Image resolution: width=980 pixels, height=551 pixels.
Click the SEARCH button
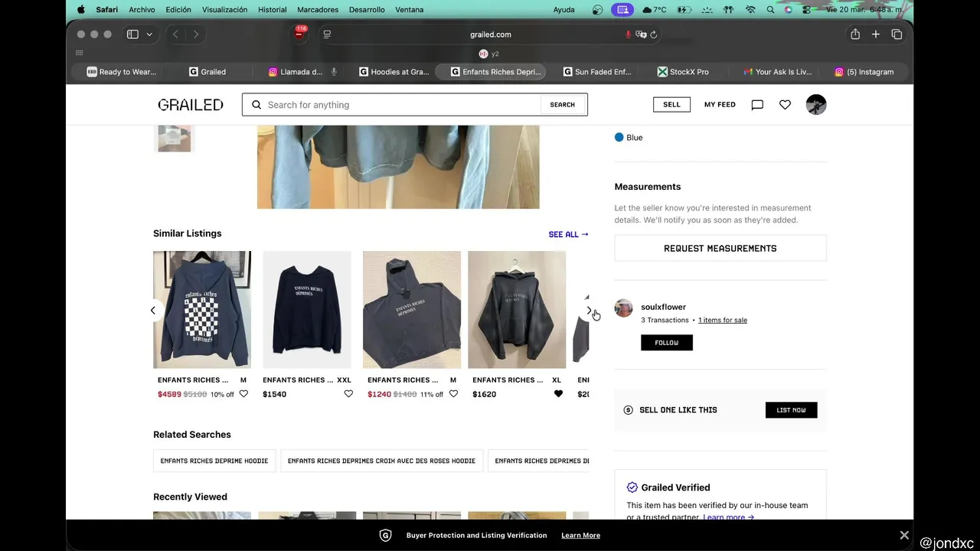563,105
